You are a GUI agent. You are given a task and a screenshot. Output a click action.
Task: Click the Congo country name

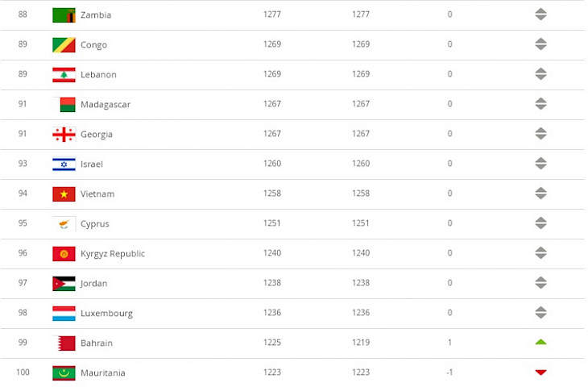(x=93, y=45)
